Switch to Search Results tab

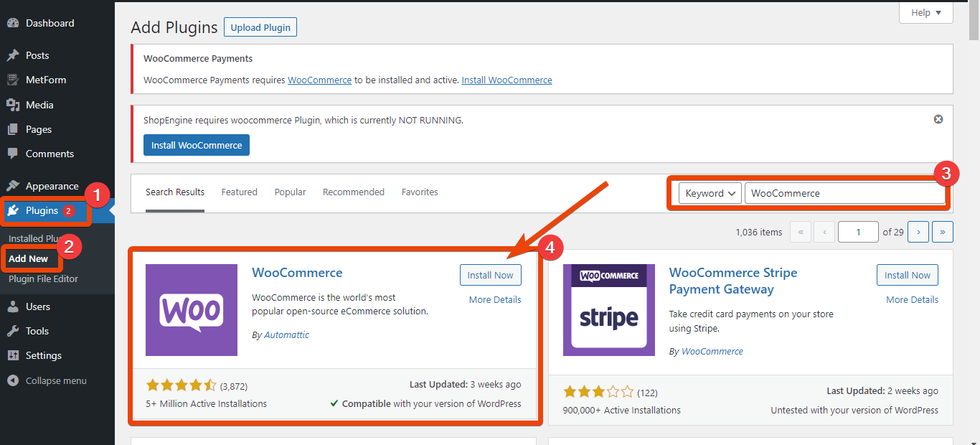(x=175, y=192)
